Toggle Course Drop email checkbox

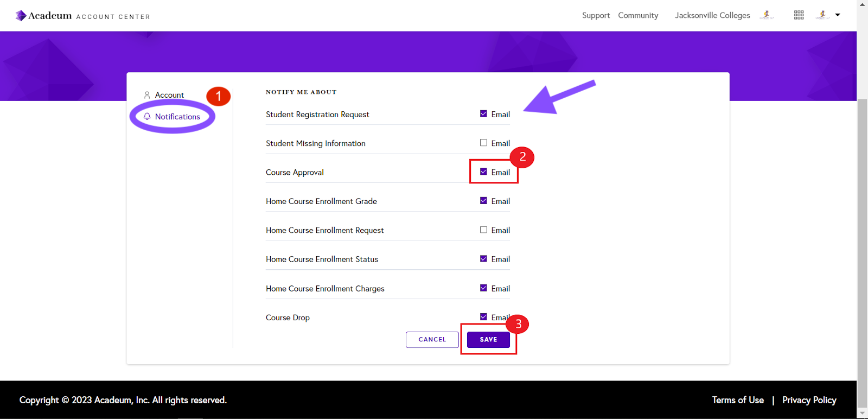click(x=483, y=317)
